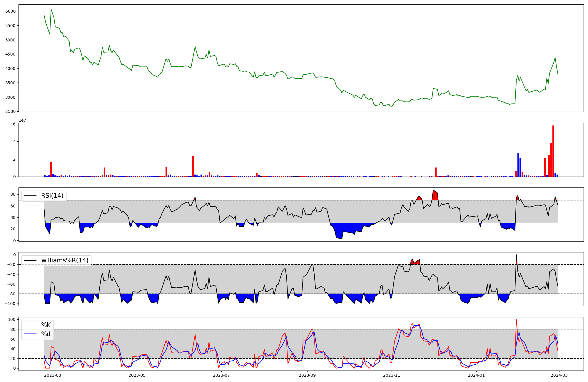
Task: Click the %d legend entry
Action: coord(46,334)
